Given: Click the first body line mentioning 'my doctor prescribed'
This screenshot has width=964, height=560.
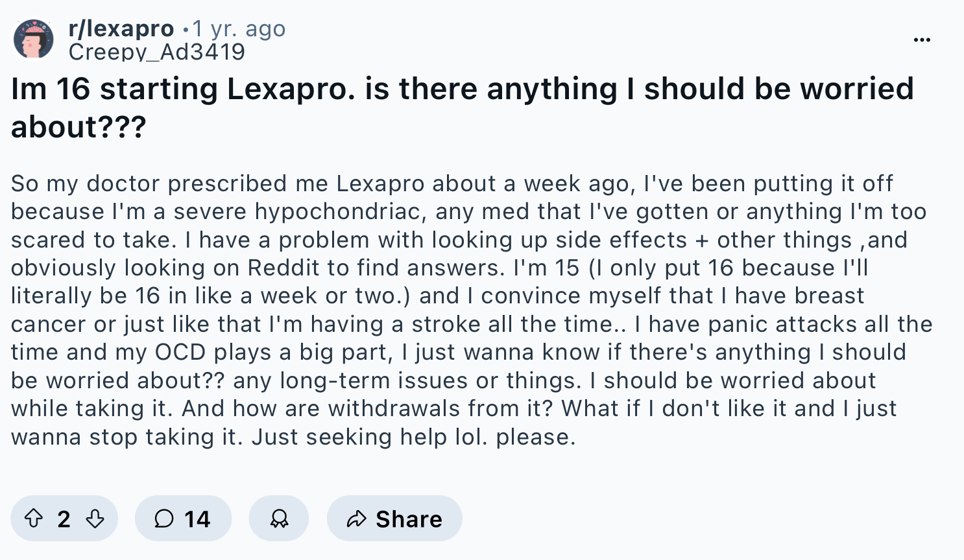Looking at the screenshot, I should coord(452,183).
